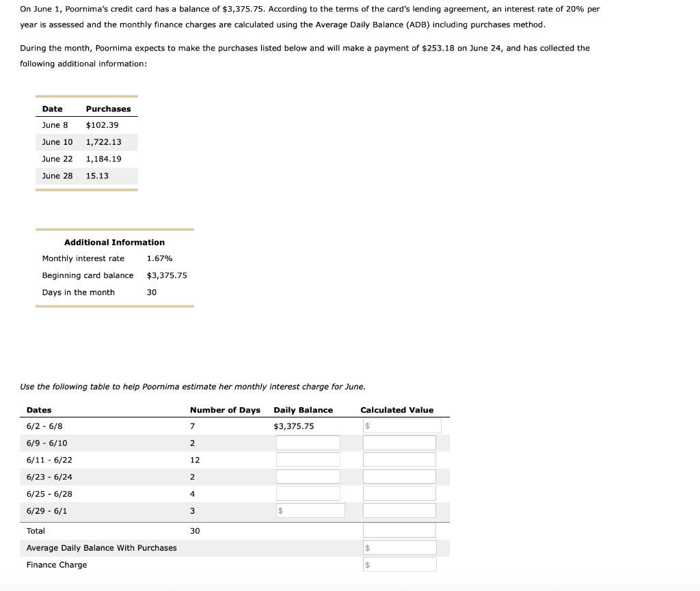The width and height of the screenshot is (700, 591).
Task: Click the Calculated Value column header
Action: click(397, 410)
